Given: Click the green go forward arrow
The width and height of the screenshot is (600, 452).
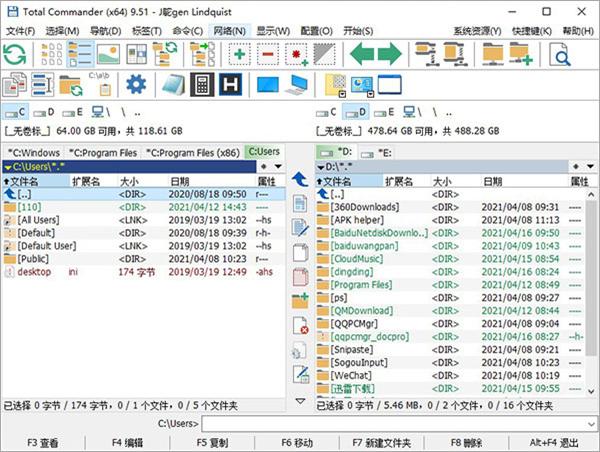Looking at the screenshot, I should point(390,54).
